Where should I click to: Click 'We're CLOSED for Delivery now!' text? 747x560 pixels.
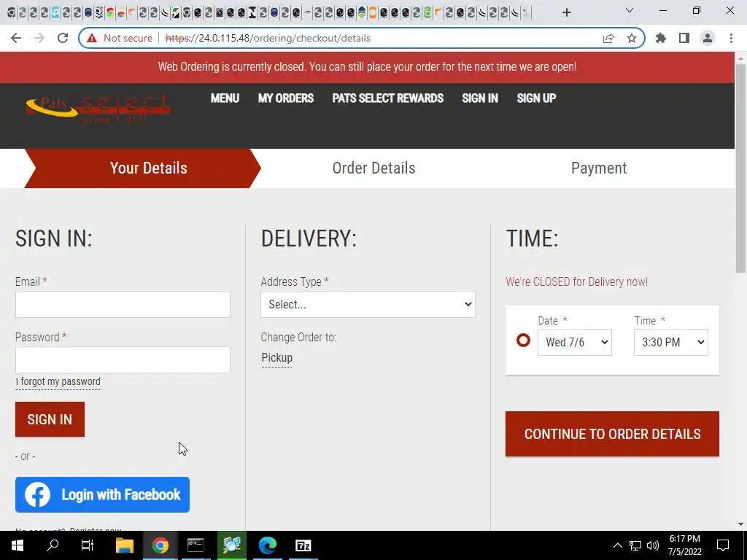coord(576,282)
